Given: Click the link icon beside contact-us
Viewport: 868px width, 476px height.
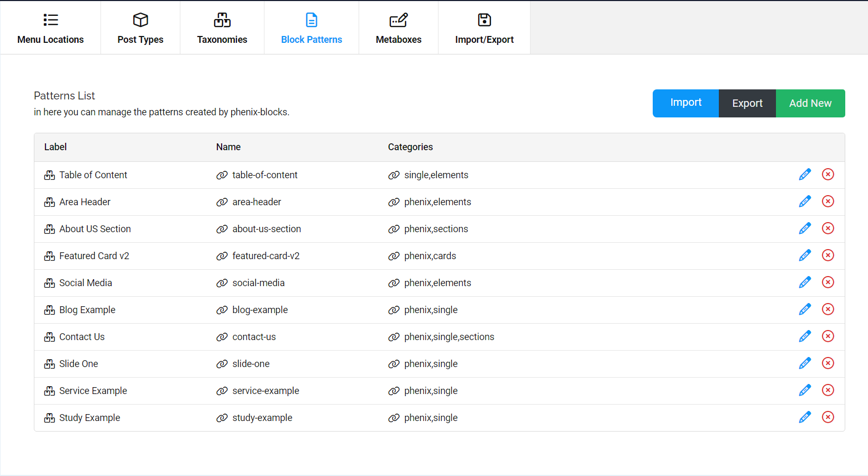Looking at the screenshot, I should click(222, 337).
